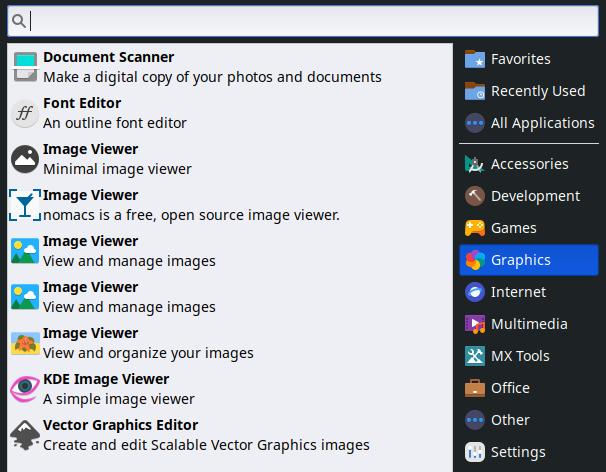The width and height of the screenshot is (606, 472).
Task: Open the Office category
Action: coord(510,388)
